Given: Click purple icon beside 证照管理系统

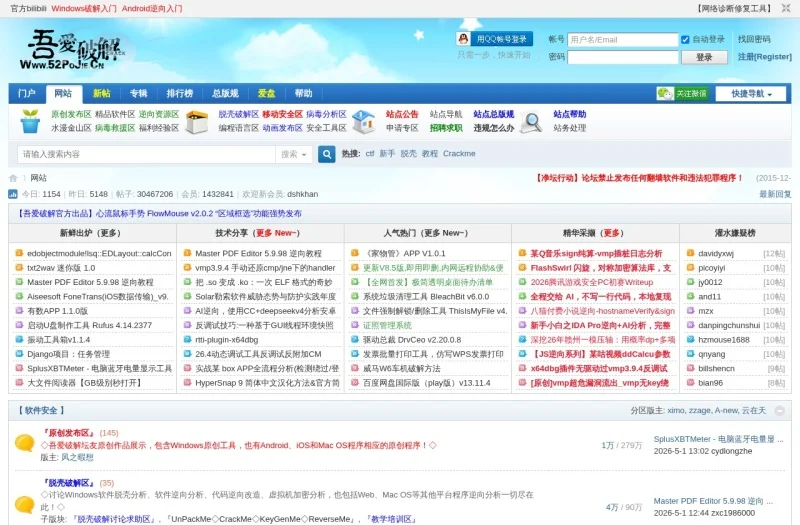Looking at the screenshot, I should 355,325.
